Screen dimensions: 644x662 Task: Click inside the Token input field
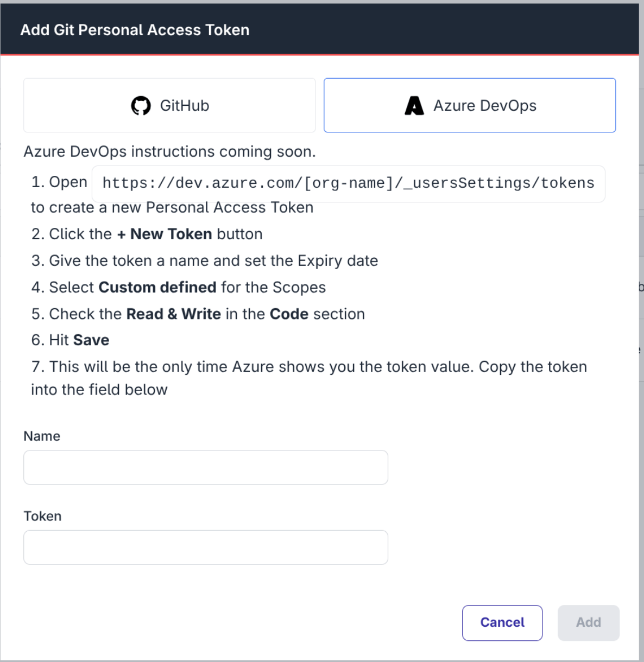pyautogui.click(x=205, y=547)
